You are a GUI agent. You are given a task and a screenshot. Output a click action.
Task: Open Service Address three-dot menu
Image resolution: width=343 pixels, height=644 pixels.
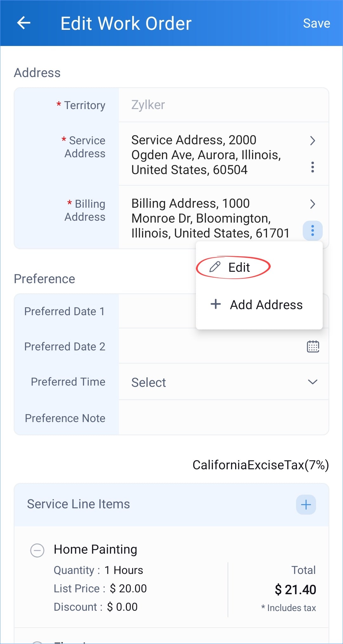[313, 167]
